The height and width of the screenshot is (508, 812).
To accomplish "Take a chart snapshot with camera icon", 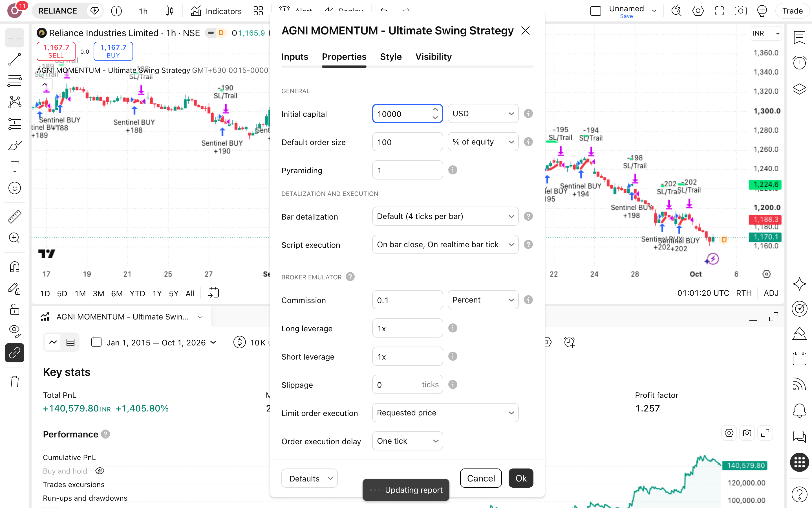I will (x=740, y=11).
